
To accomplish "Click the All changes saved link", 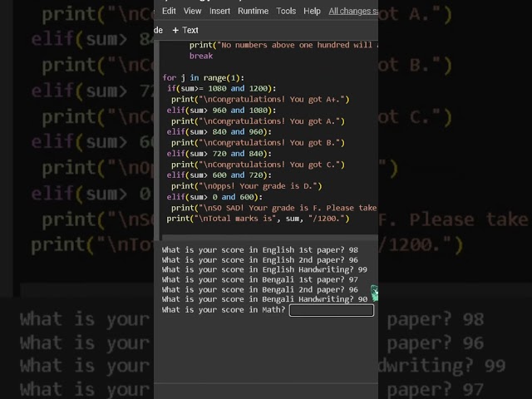I will point(353,11).
